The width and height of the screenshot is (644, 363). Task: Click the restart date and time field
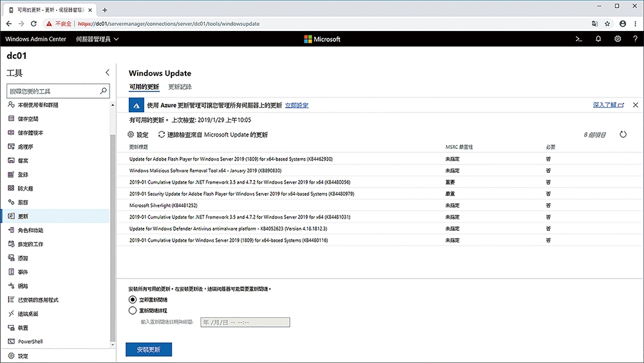click(245, 322)
